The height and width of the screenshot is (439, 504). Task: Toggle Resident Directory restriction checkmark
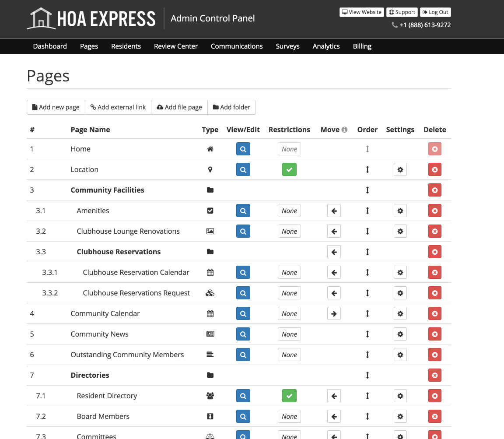click(289, 396)
